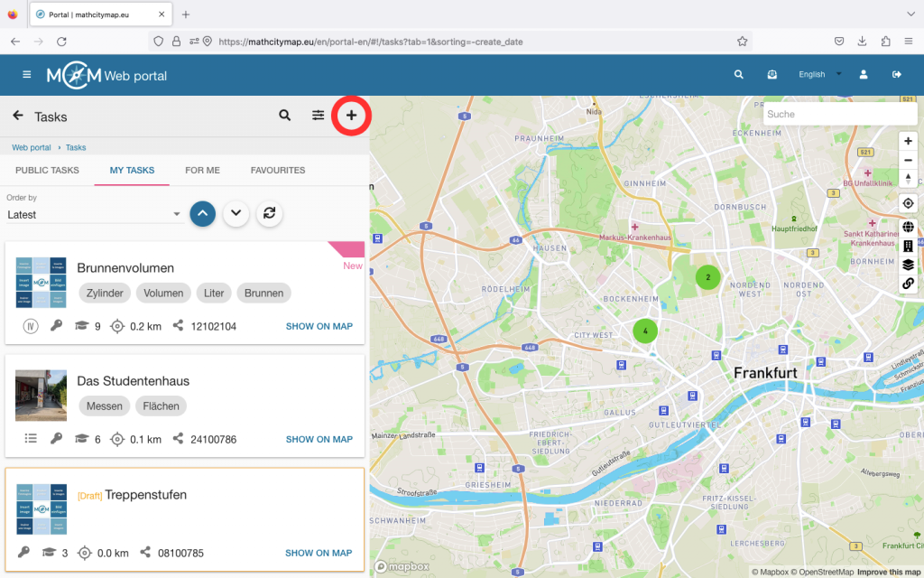Click Show on Map for Brunnenvolumen
This screenshot has width=924, height=578.
[x=319, y=326]
